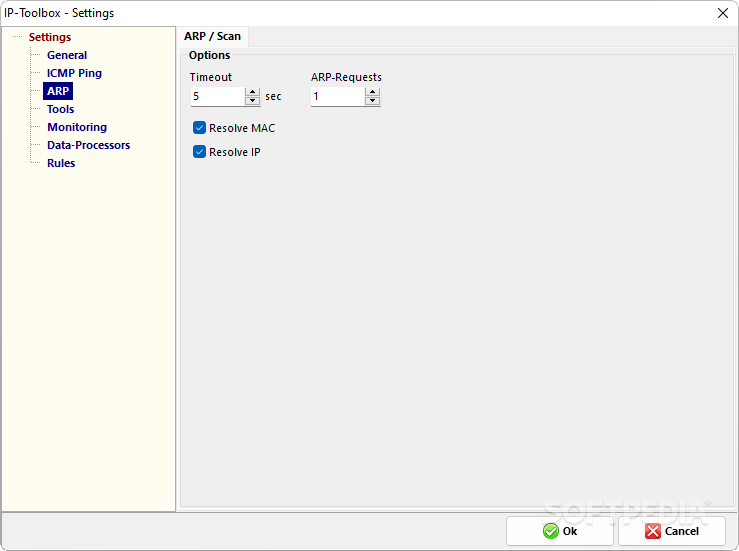Discard changes with the Cancel button
739x551 pixels.
coord(672,531)
